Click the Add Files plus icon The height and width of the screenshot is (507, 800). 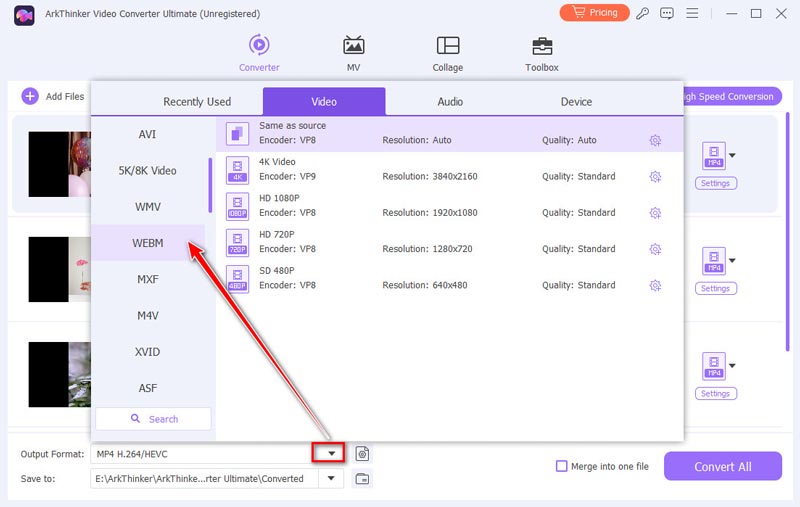(30, 96)
